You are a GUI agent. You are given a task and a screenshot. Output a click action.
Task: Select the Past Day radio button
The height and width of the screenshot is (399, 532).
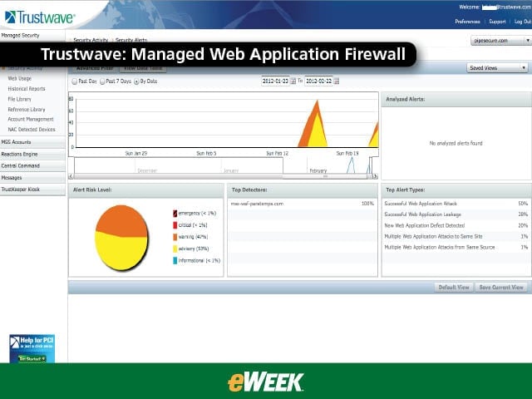tap(75, 81)
